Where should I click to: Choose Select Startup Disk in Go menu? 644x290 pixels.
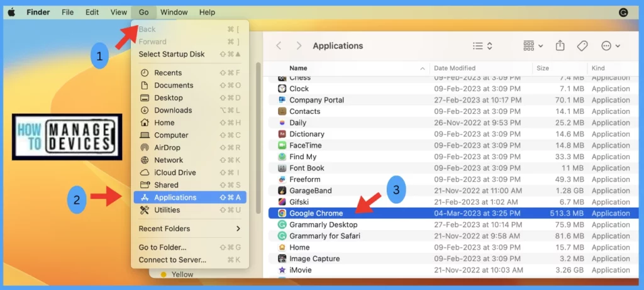click(x=189, y=54)
